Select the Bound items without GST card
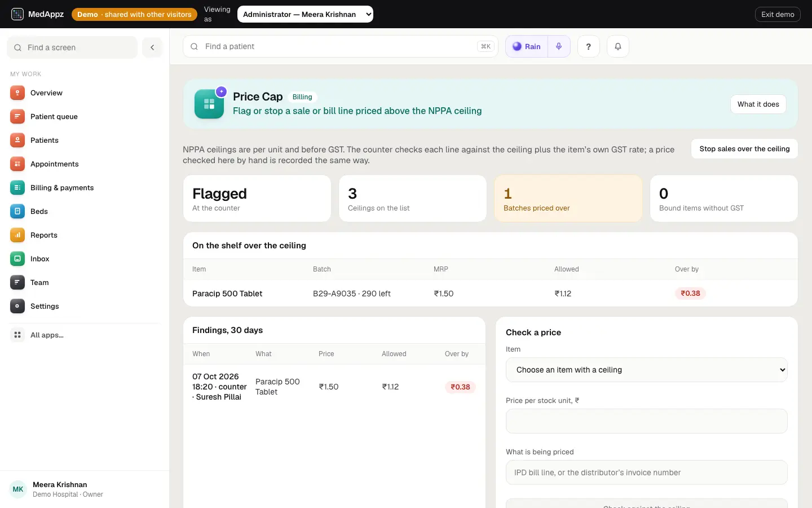This screenshot has height=508, width=812. point(724,199)
